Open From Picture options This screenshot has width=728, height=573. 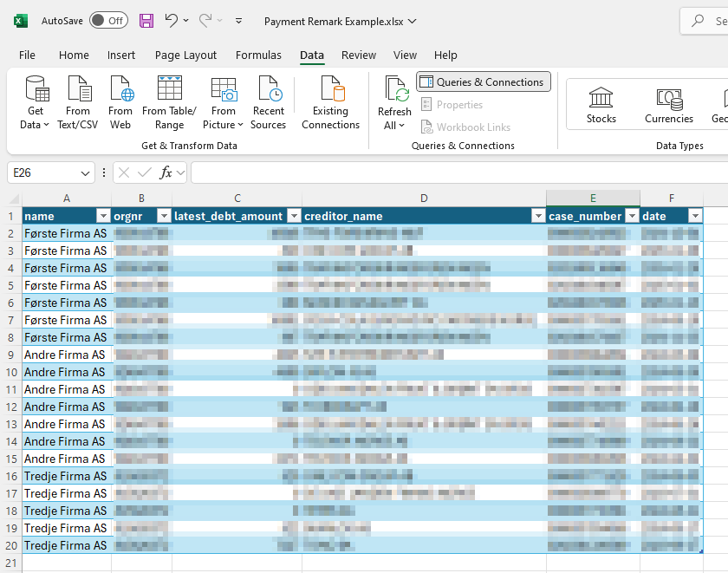pos(223,102)
